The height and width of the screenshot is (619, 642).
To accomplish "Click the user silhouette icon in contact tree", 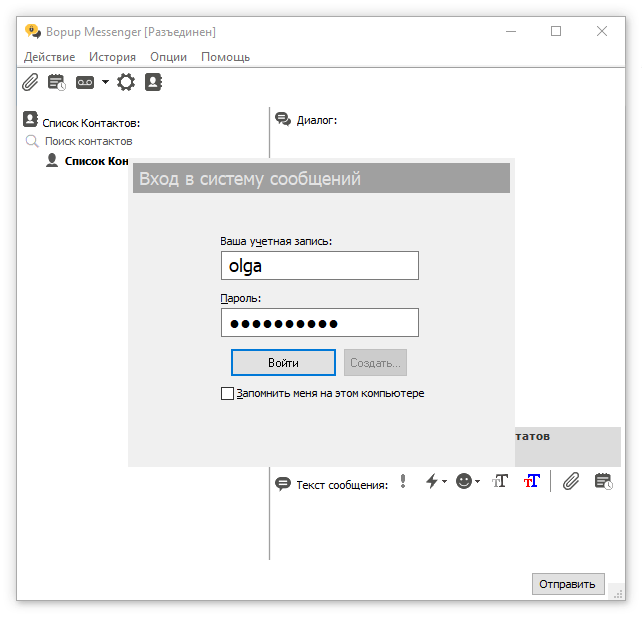I will (x=52, y=160).
